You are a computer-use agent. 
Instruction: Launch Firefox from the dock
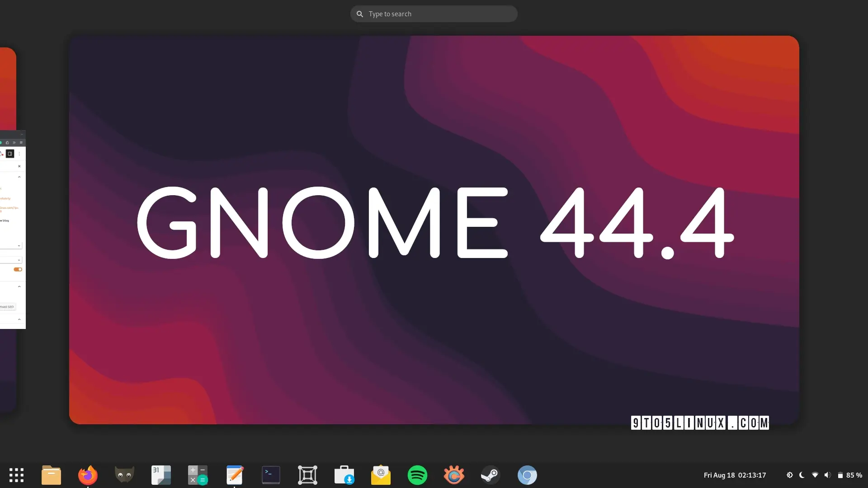click(x=88, y=475)
